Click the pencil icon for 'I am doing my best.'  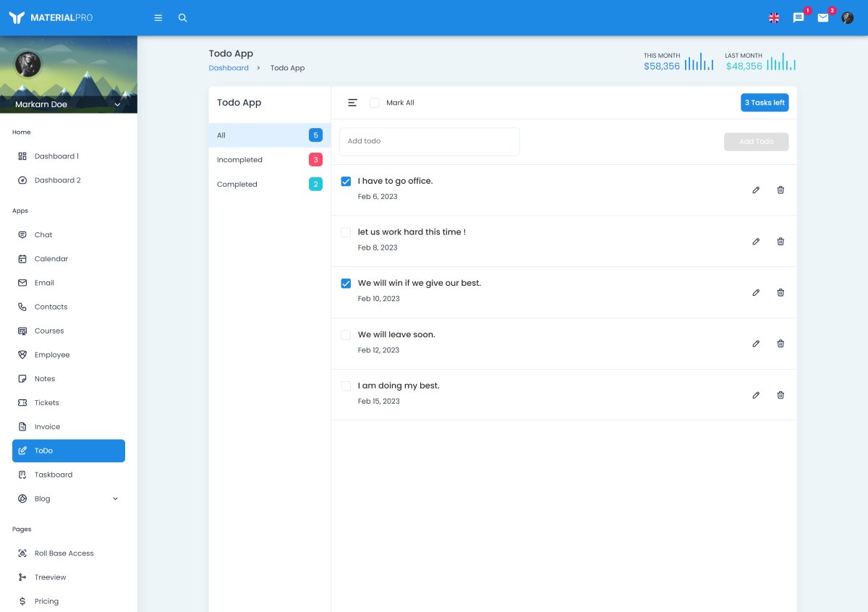click(756, 395)
